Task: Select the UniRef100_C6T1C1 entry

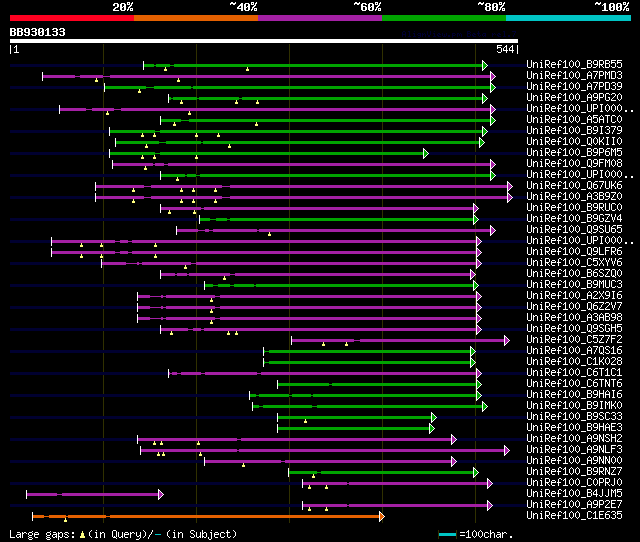Action: [574, 373]
